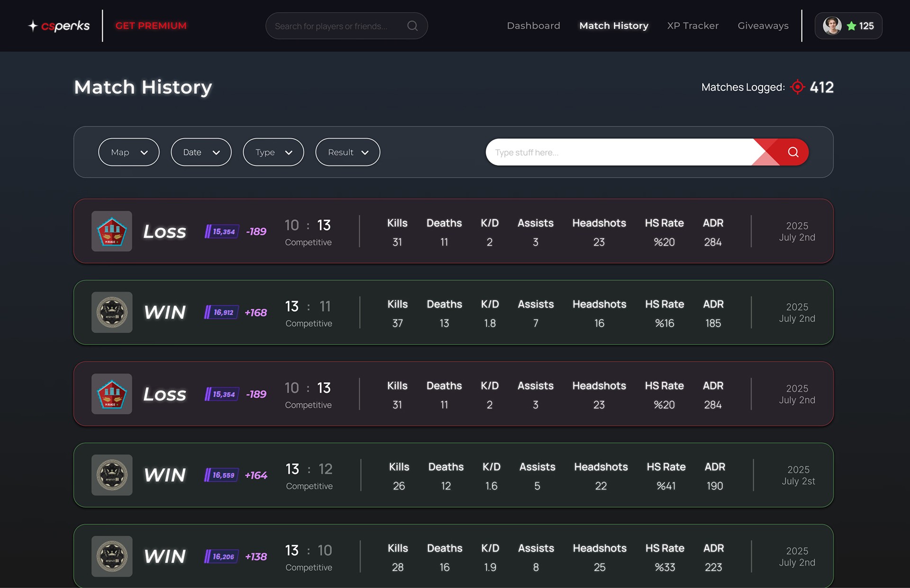This screenshot has height=588, width=910.
Task: Go to the Dashboard tab
Action: pos(533,26)
